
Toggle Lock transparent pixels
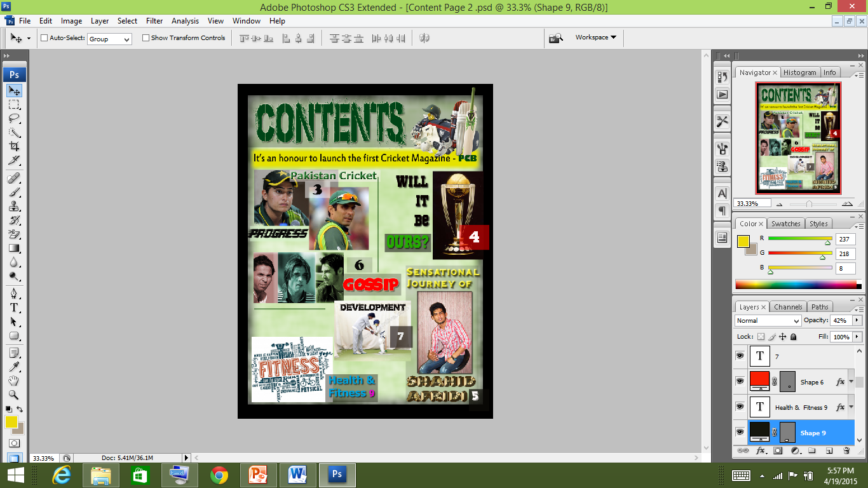(761, 337)
